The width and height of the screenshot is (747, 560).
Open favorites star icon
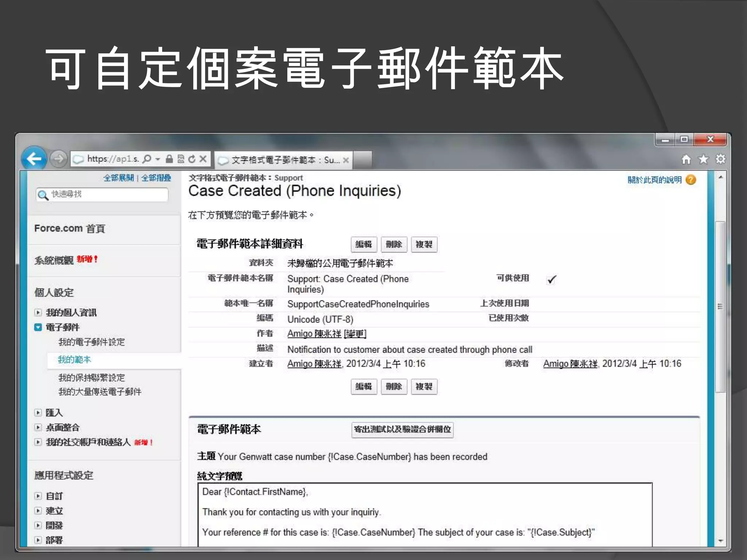pos(703,159)
